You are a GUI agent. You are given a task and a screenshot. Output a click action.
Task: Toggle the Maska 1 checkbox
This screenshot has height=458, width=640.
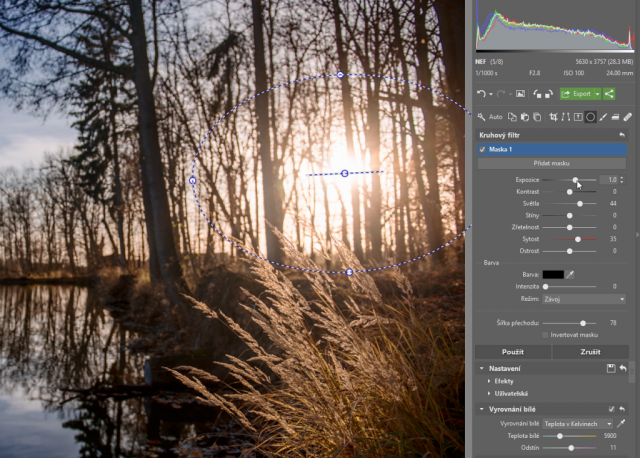[x=482, y=149]
